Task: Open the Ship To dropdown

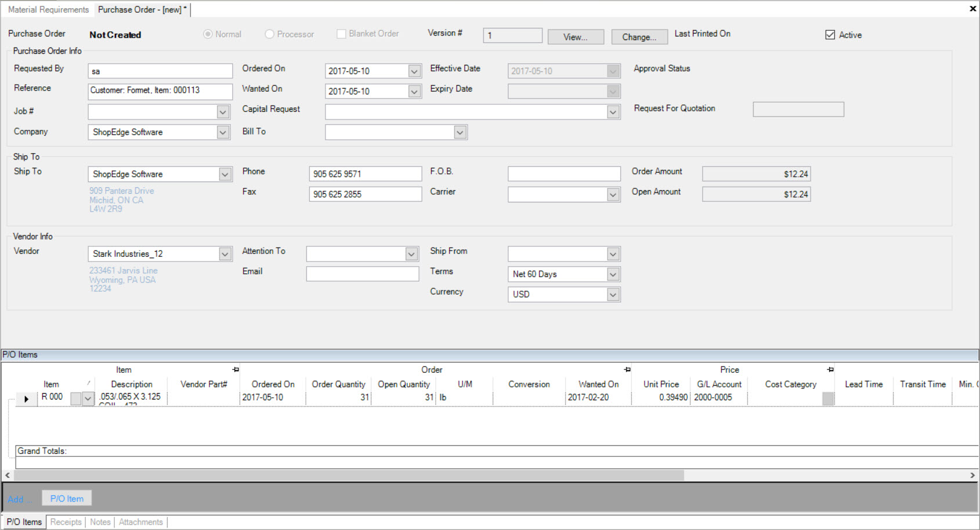Action: 225,174
